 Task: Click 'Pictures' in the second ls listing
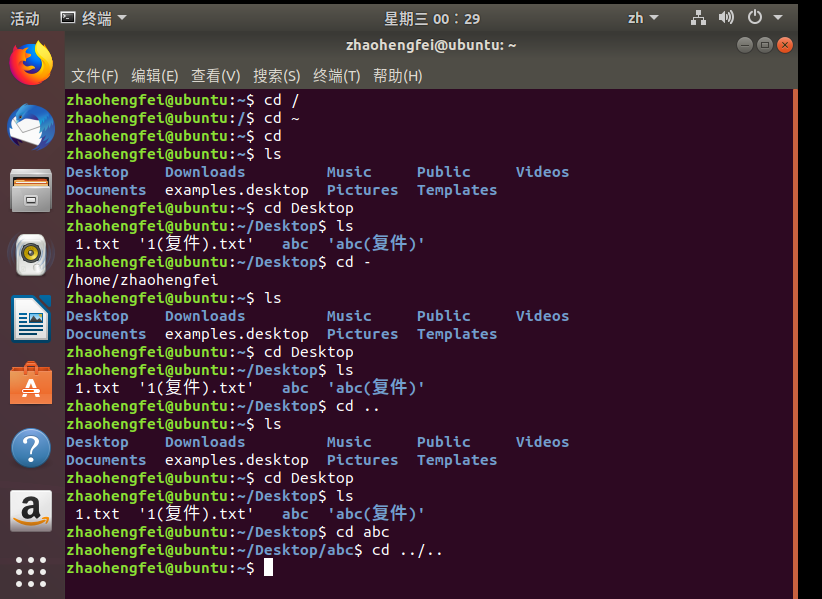[x=362, y=334]
